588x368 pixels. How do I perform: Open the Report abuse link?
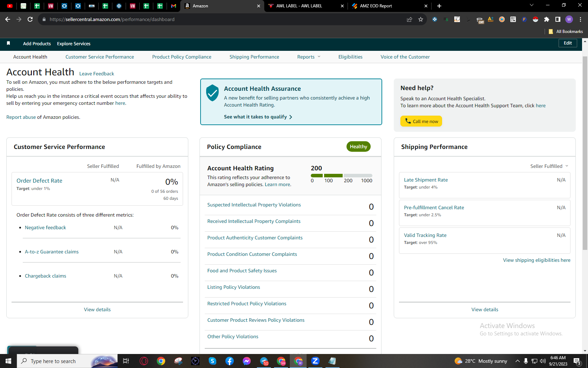[21, 117]
